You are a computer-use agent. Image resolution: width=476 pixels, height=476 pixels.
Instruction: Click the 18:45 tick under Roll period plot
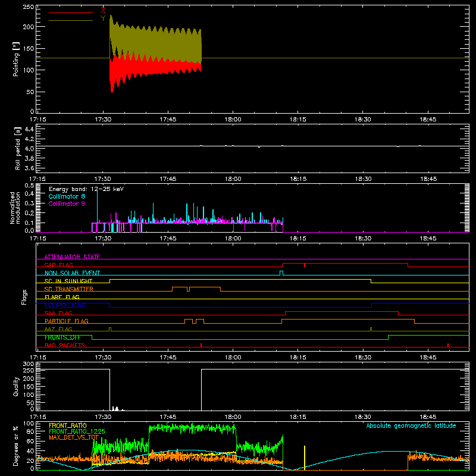point(428,179)
